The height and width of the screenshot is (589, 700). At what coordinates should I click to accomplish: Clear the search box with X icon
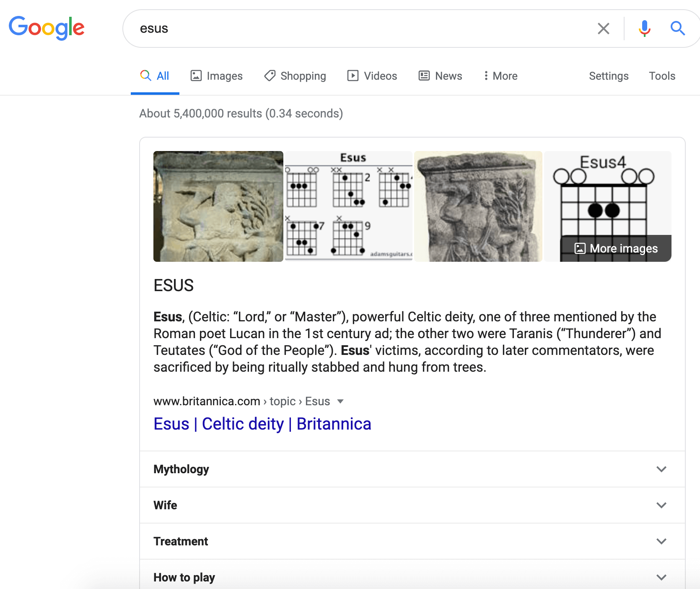point(603,29)
